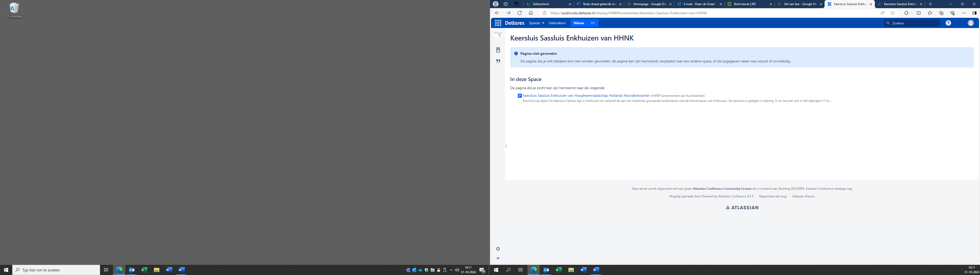Open the Blog quote icon in sidebar
980x275 pixels.
click(498, 61)
